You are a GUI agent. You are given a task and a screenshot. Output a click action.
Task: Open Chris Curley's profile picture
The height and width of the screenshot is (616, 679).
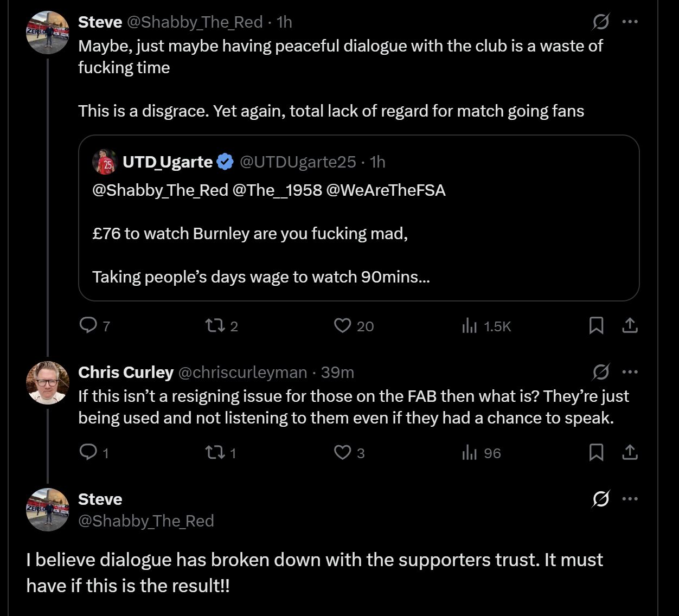click(48, 383)
